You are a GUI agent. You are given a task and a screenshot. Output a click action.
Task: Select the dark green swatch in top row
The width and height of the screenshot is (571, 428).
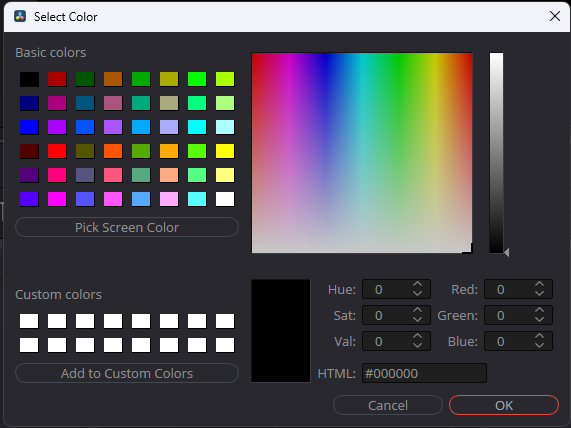85,79
